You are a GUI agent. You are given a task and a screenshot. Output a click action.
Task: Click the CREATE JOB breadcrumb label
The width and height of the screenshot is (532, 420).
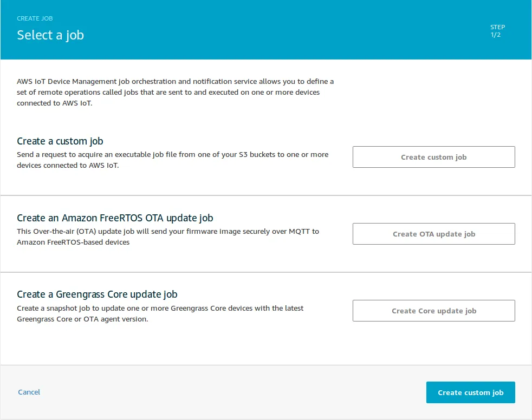point(35,18)
